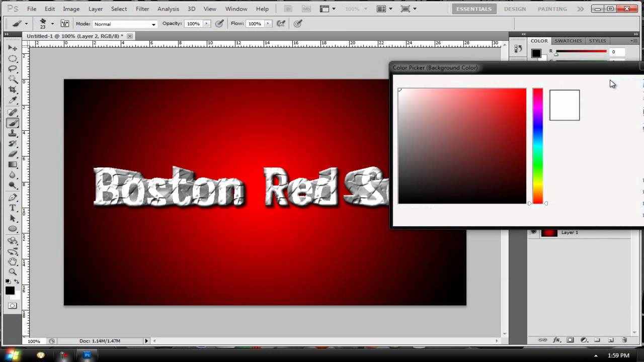Open the Flow slider arrow
644x362 pixels.
(x=268, y=24)
